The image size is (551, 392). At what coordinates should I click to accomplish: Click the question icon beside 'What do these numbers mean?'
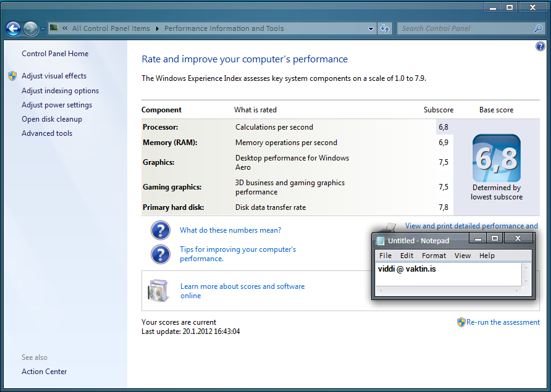[x=161, y=230]
